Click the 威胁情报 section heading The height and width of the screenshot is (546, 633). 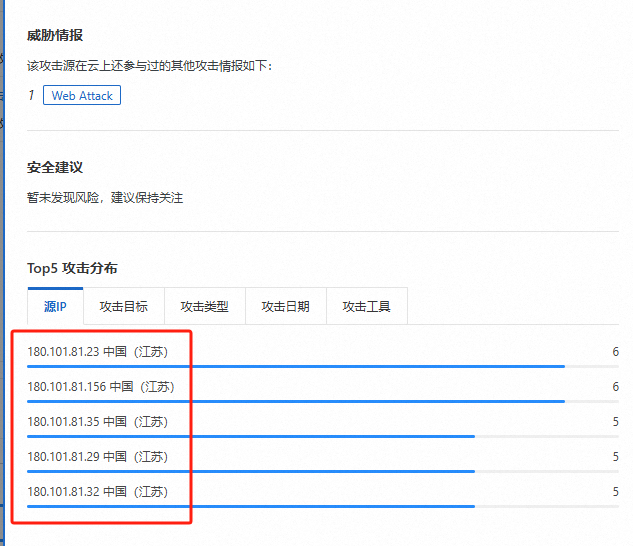55,35
